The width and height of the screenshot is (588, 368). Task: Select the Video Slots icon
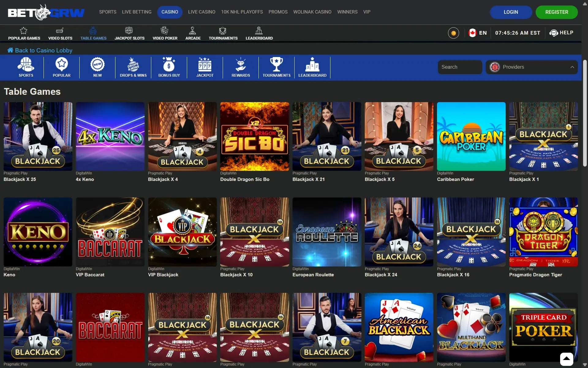[x=60, y=31]
